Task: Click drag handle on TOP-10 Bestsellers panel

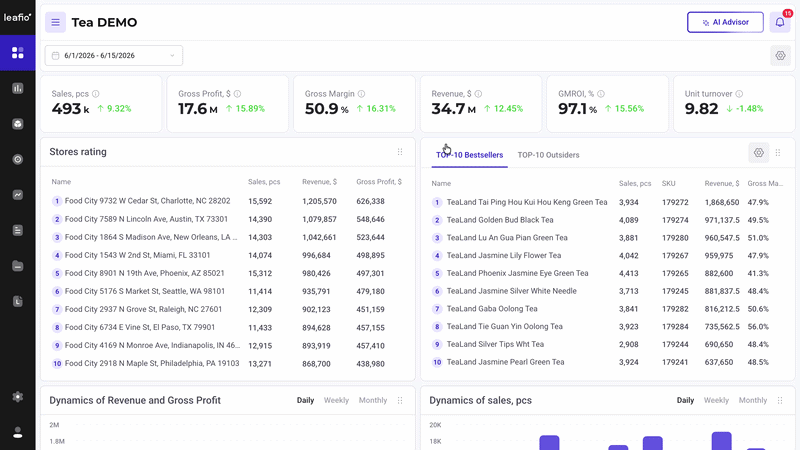Action: [778, 153]
